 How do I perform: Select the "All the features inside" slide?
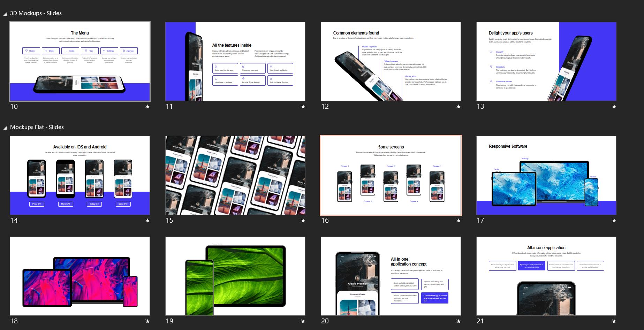point(235,62)
